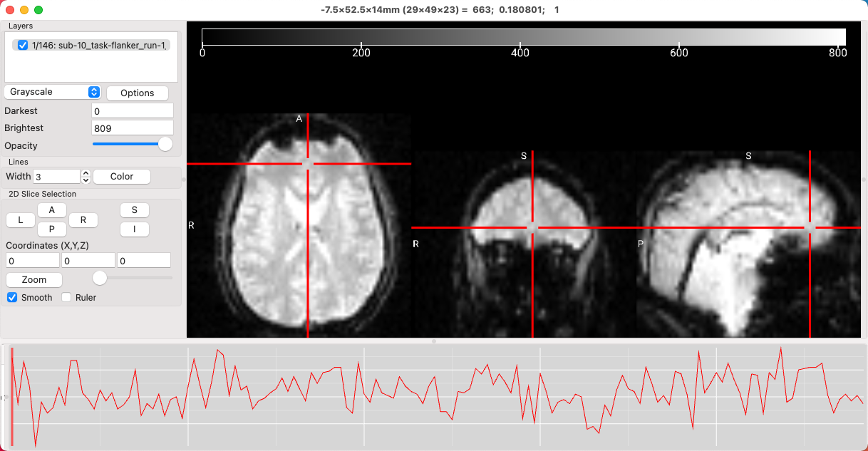
Task: Click the grayscale colorbar at top
Action: click(524, 37)
